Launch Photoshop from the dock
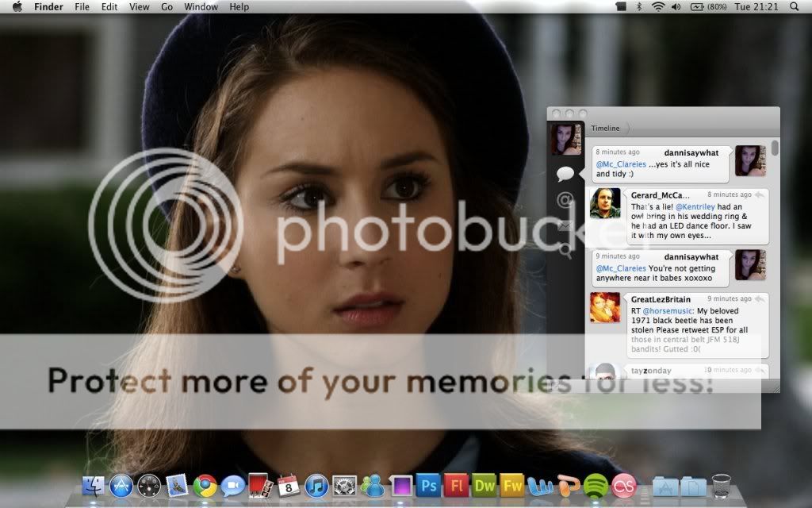Screen dimensions: 812x508 click(x=428, y=484)
